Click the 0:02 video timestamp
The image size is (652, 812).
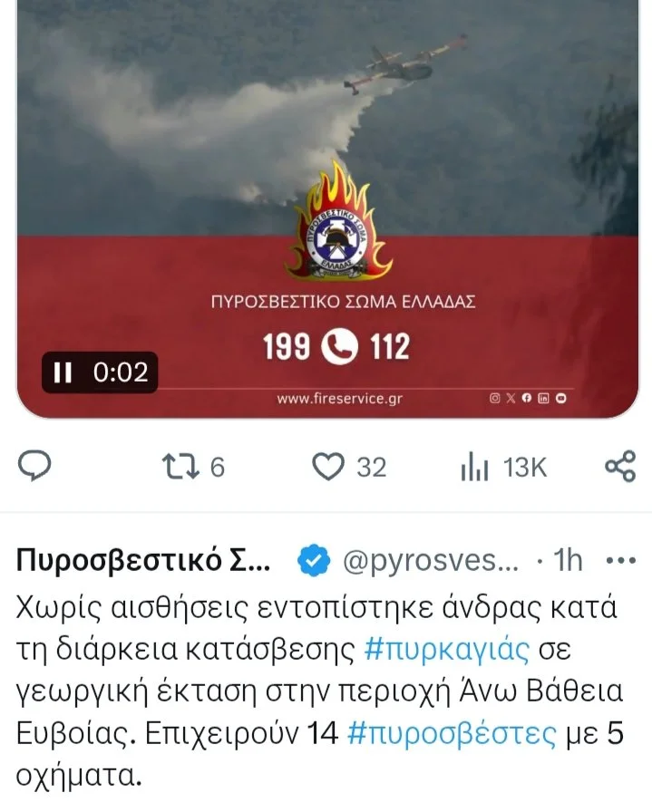click(121, 372)
